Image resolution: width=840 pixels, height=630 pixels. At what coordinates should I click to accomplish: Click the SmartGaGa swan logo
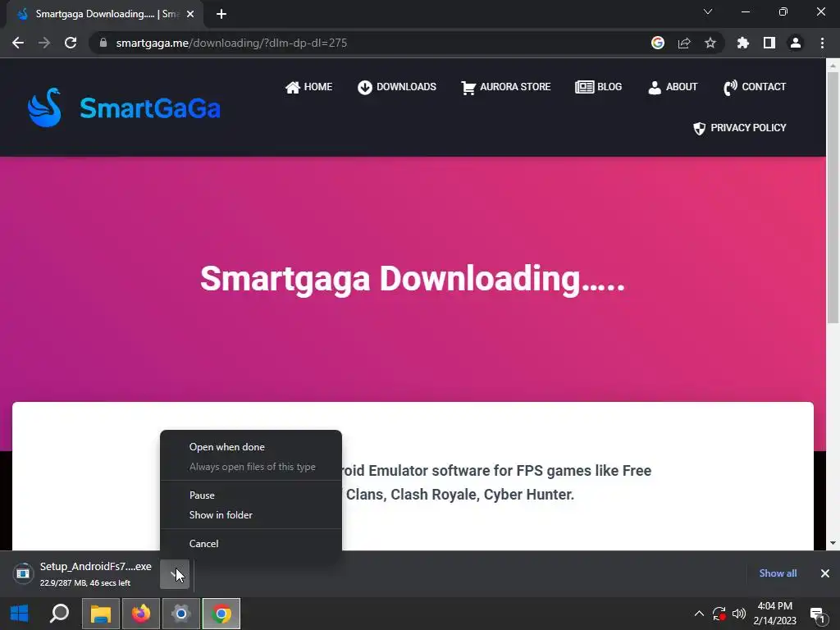(x=44, y=107)
